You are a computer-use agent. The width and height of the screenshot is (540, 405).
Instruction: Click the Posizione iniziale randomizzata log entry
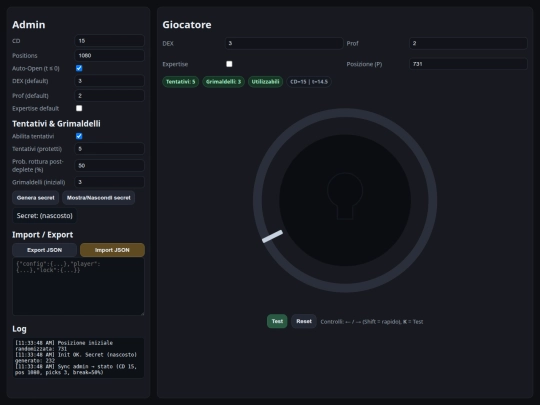pos(64,346)
